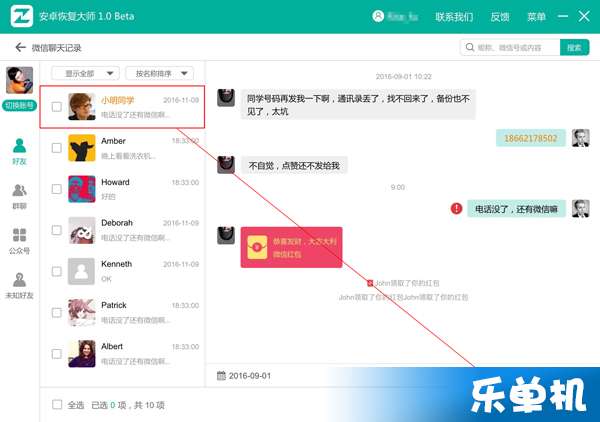
Task: Click sender avatar beside the red envelope message
Action: click(226, 235)
